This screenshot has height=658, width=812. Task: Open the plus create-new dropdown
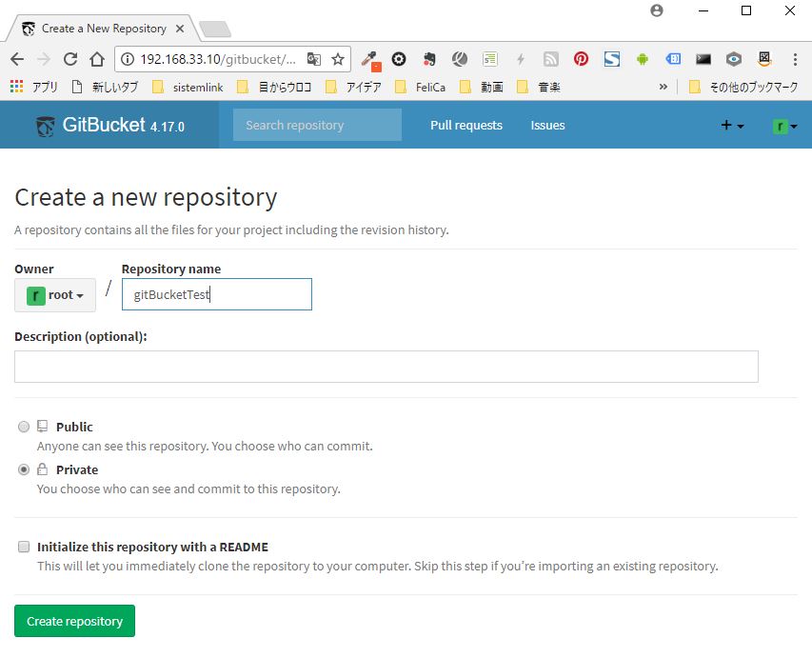coord(732,126)
